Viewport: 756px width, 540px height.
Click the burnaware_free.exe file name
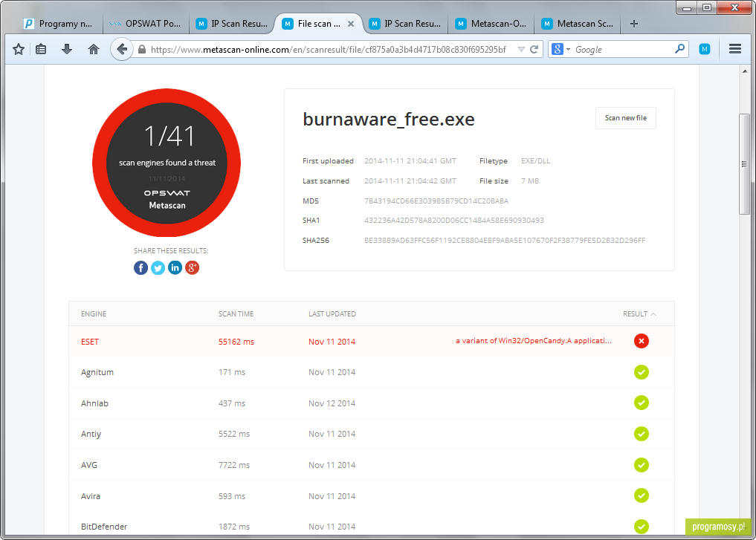389,119
